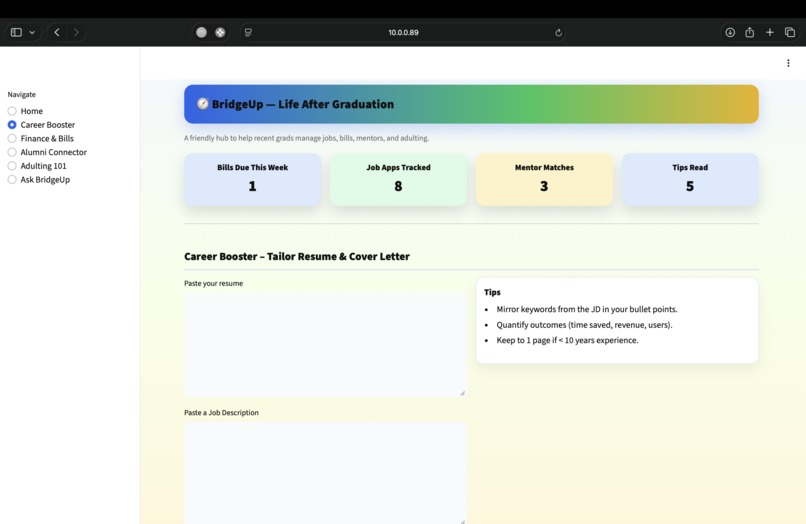Click the Career Booster – Tailor Resume heading
Viewport: 806px width, 524px height.
pos(297,256)
